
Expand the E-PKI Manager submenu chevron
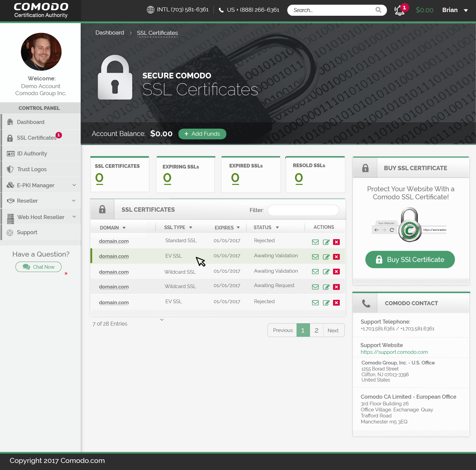74,185
